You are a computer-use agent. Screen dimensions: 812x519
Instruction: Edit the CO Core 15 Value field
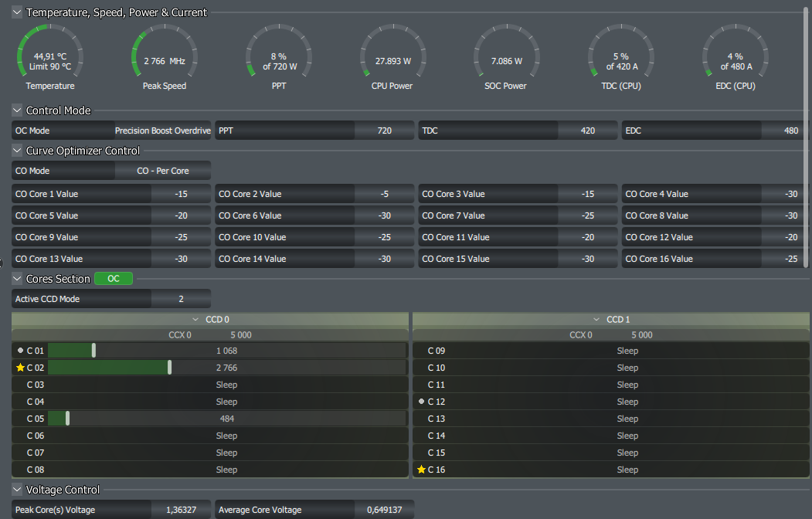coord(588,259)
